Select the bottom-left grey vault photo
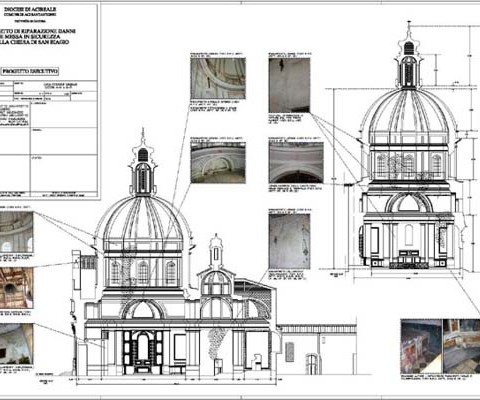Screen dimensions: 480x400 pyautogui.click(x=16, y=344)
